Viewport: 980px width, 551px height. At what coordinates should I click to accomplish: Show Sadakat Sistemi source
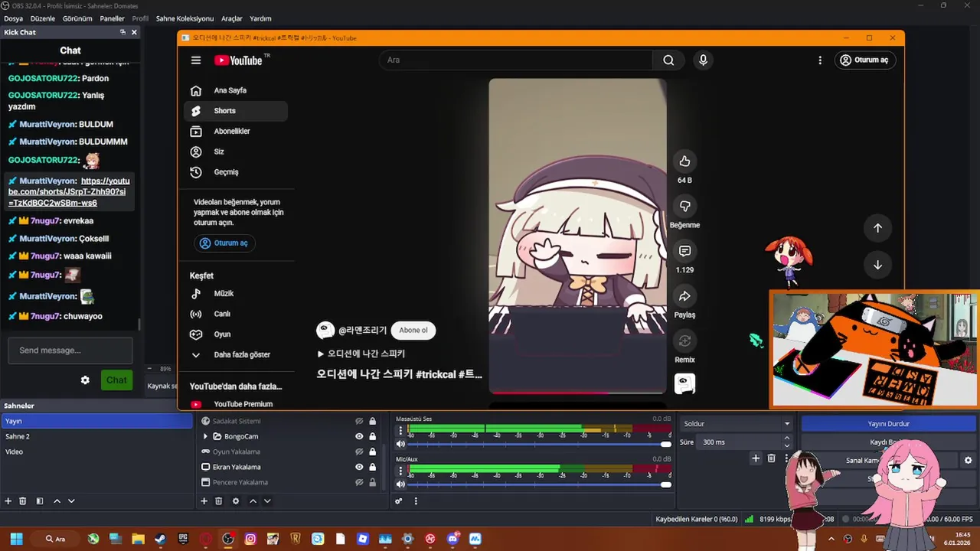[359, 421]
